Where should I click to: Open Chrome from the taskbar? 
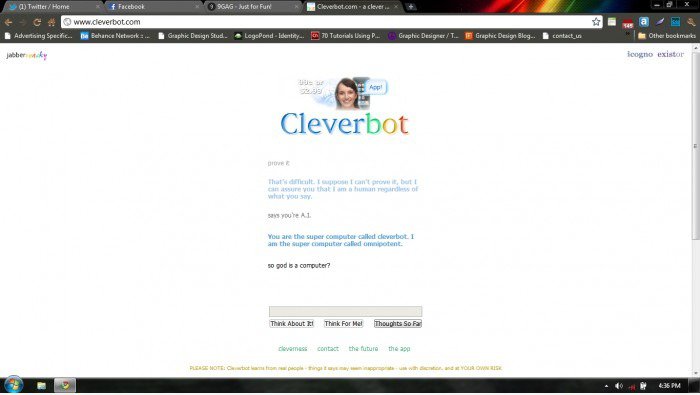pyautogui.click(x=65, y=385)
